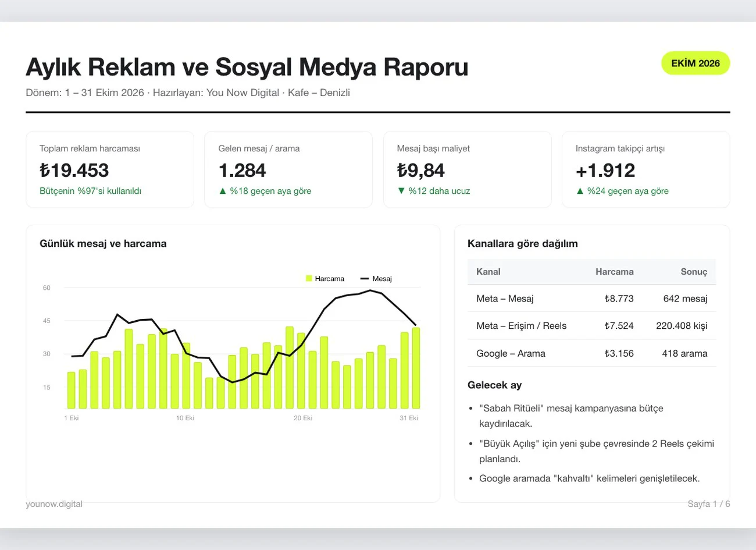Click the Google aramada "kahvaltı" bullet

pyautogui.click(x=590, y=478)
